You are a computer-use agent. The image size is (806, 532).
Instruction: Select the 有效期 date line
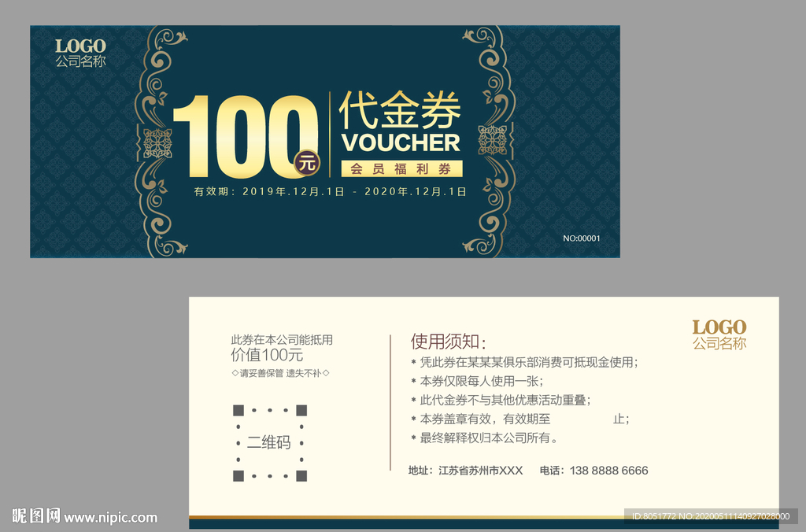click(x=331, y=192)
